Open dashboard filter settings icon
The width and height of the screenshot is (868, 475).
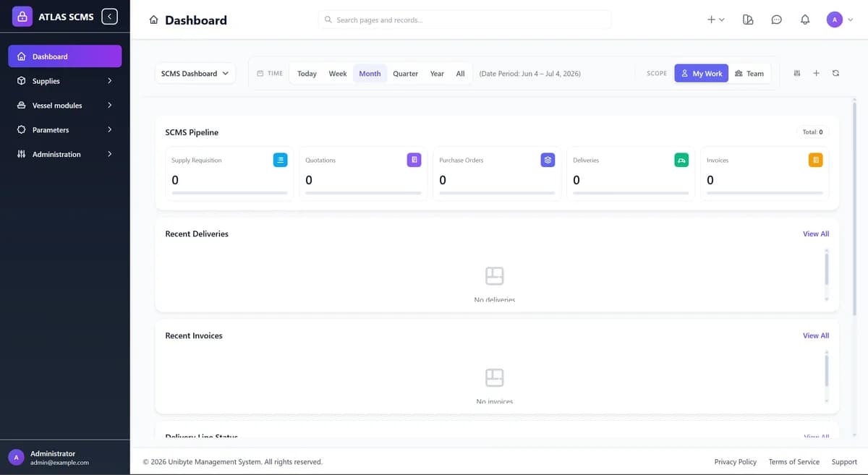click(797, 73)
